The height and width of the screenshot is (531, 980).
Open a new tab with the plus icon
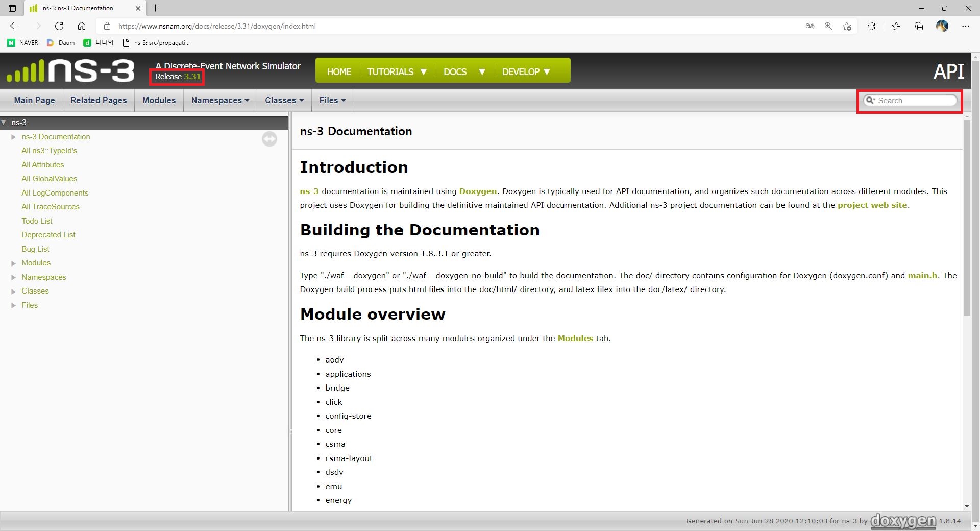(x=156, y=8)
